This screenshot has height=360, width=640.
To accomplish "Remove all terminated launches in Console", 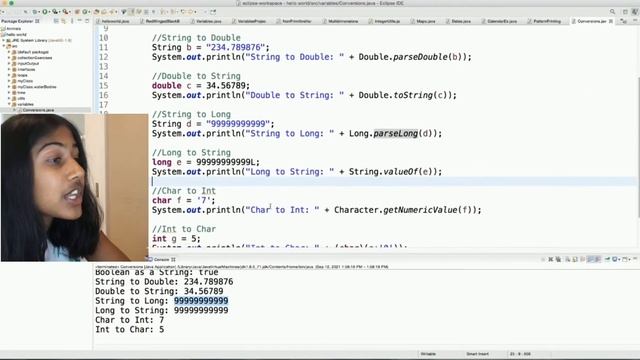I will tap(558, 259).
